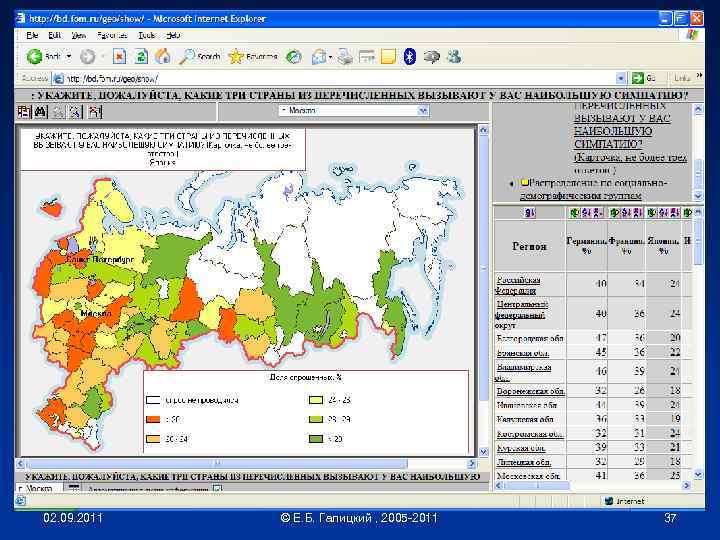Click the Bluetooth icon in toolbar

point(409,57)
